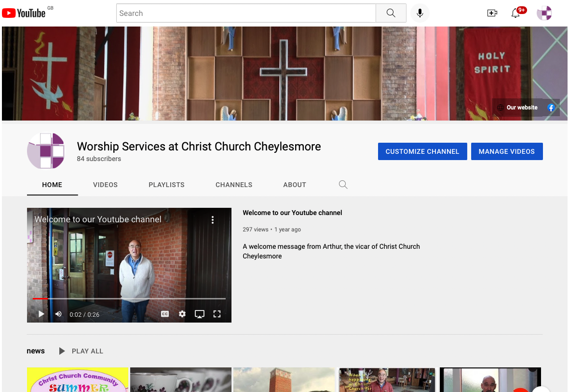Search within the channel using the magnifier icon

343,184
